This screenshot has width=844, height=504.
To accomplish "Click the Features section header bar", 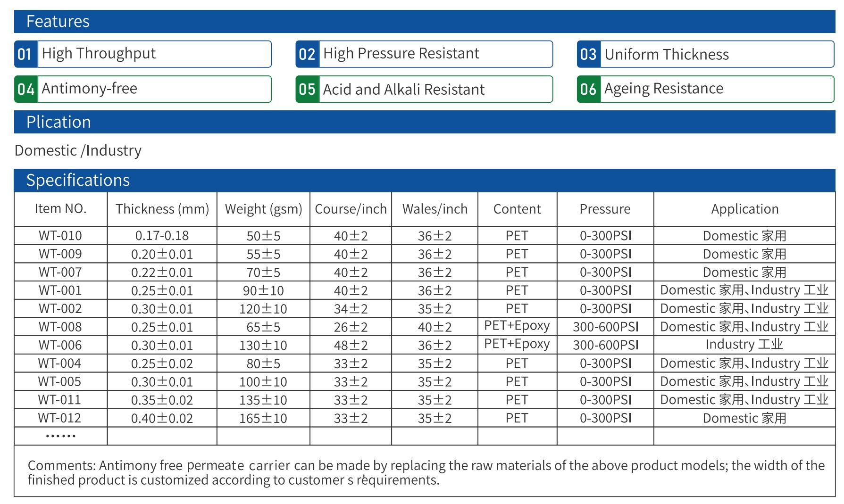I will pos(424,22).
